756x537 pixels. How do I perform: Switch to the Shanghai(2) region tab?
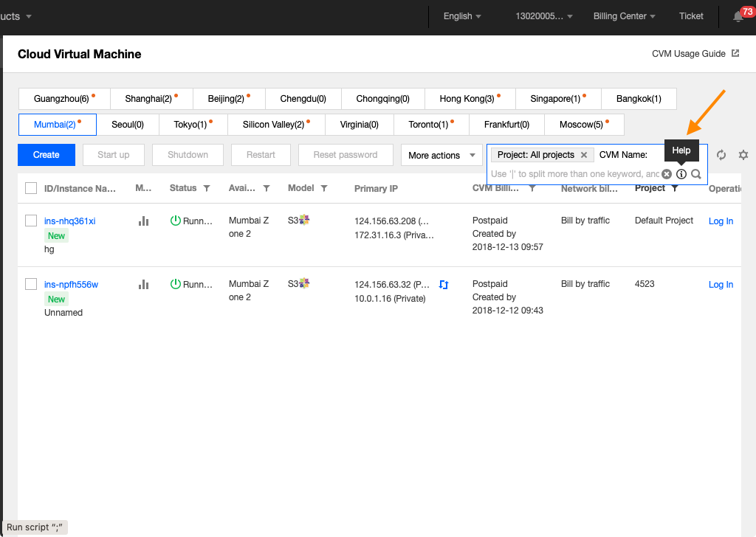(x=152, y=99)
